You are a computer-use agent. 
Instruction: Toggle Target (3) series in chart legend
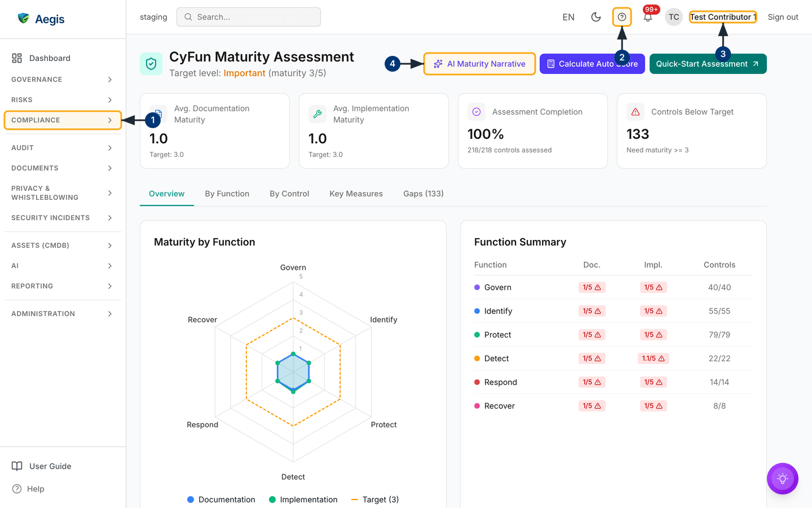coord(375,500)
